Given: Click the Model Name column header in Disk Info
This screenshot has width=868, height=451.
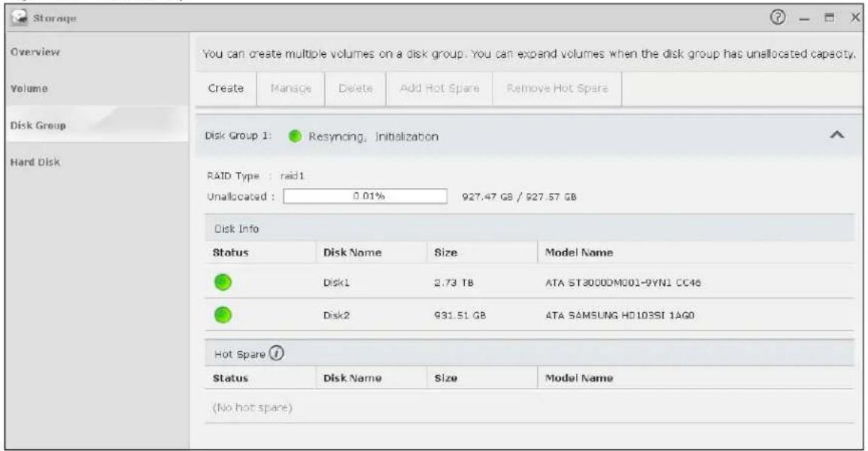Looking at the screenshot, I should [x=579, y=253].
